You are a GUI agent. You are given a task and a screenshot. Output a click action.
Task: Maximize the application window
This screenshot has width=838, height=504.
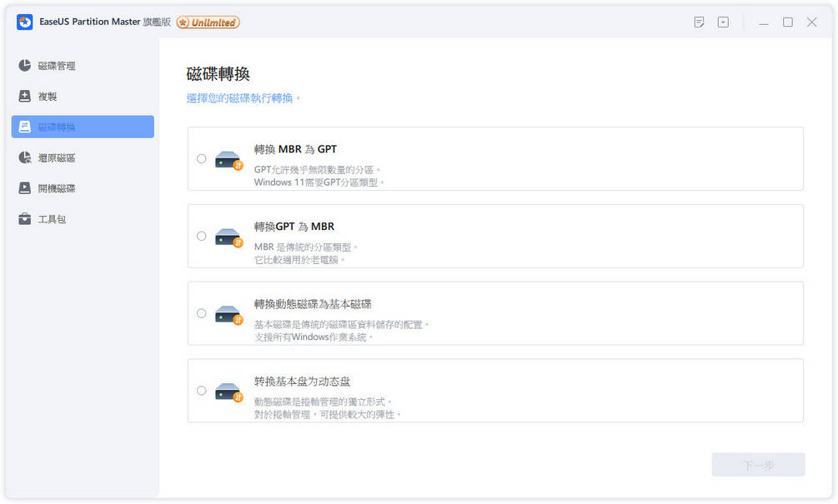pos(787,22)
